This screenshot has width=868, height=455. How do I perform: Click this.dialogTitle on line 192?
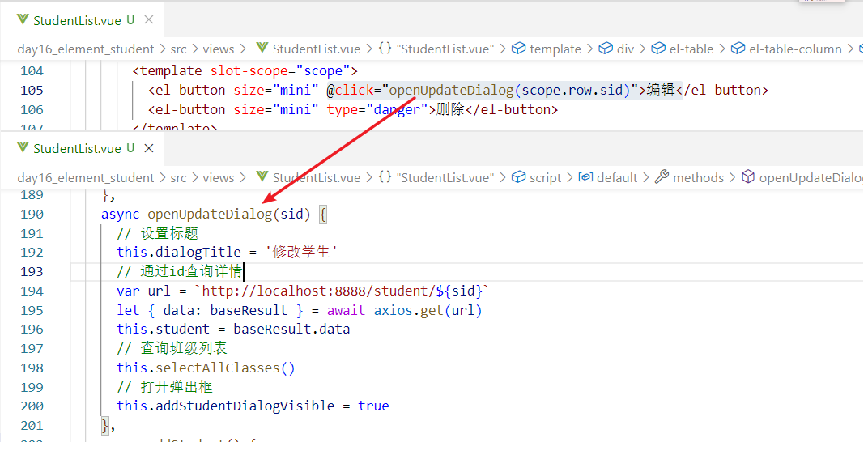(179, 253)
